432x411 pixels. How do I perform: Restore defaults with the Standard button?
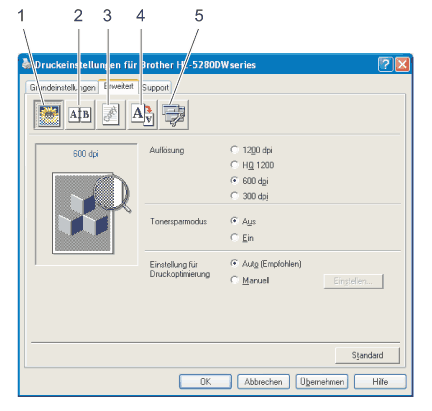point(367,355)
